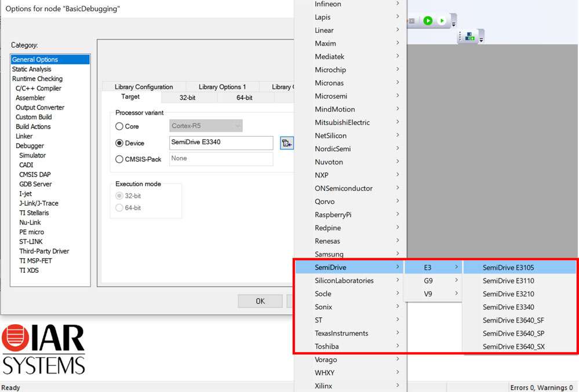
Task: Click the green Download and Debug toolbar icon
Action: (427, 20)
